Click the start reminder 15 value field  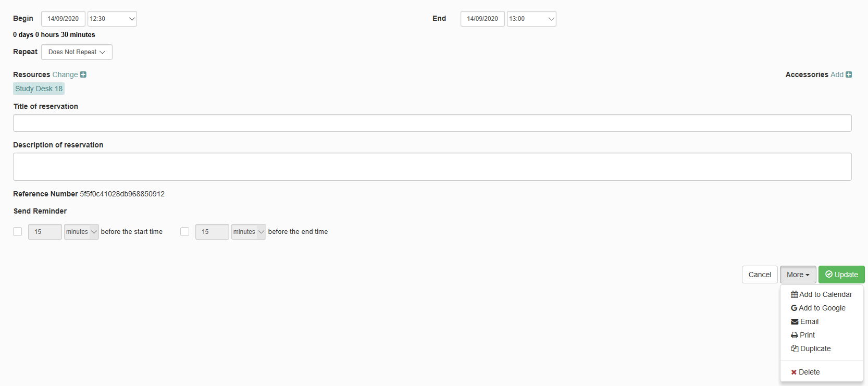(45, 232)
